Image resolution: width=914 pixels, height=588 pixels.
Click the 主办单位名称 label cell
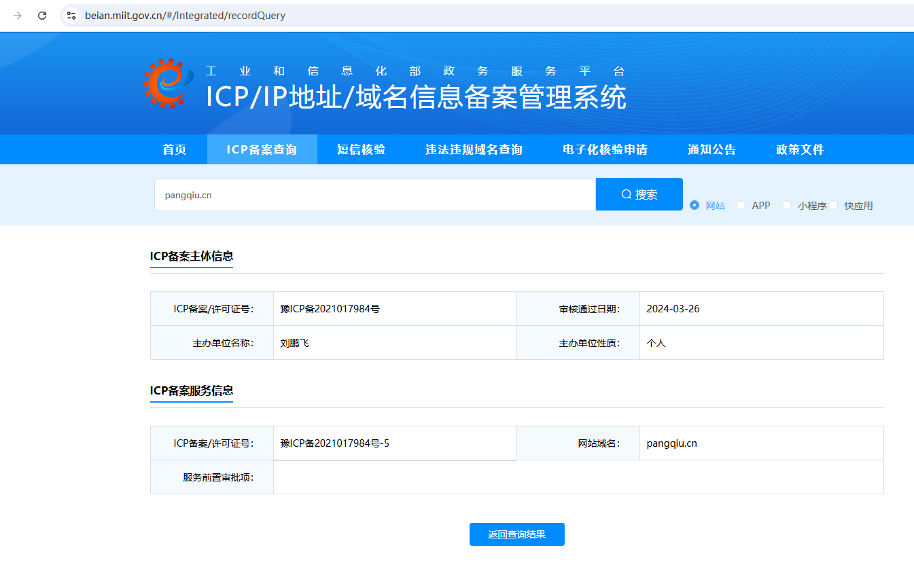pyautogui.click(x=212, y=343)
